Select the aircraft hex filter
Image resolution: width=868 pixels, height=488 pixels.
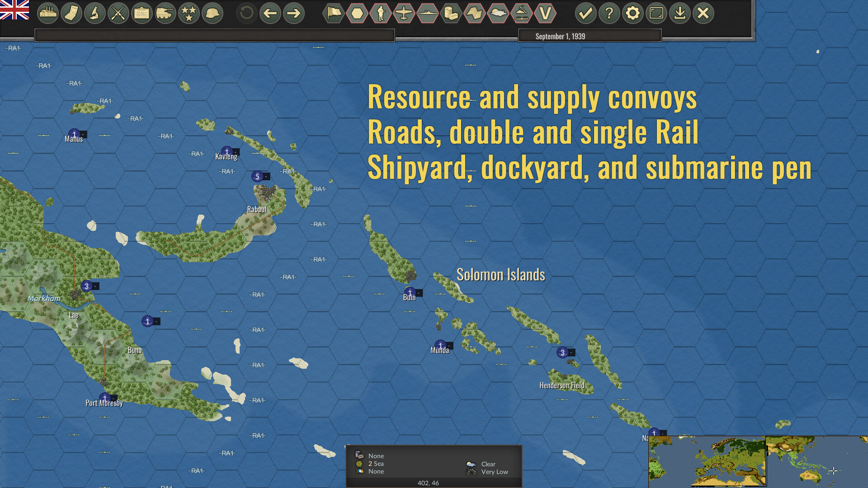(x=404, y=14)
